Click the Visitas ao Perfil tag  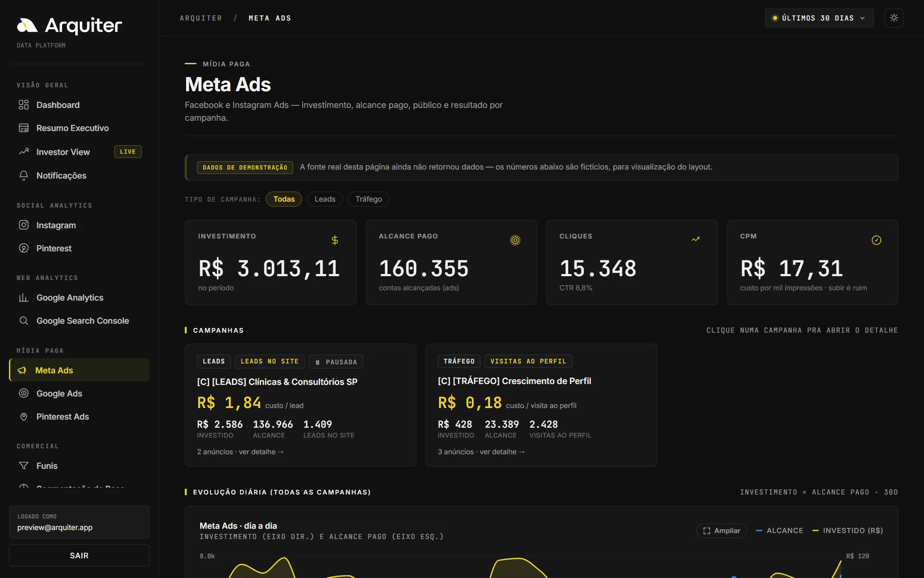(x=528, y=361)
